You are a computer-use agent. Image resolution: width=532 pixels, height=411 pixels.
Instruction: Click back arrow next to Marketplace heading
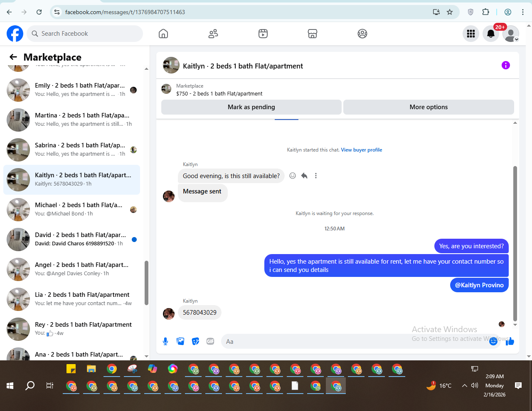coord(13,57)
